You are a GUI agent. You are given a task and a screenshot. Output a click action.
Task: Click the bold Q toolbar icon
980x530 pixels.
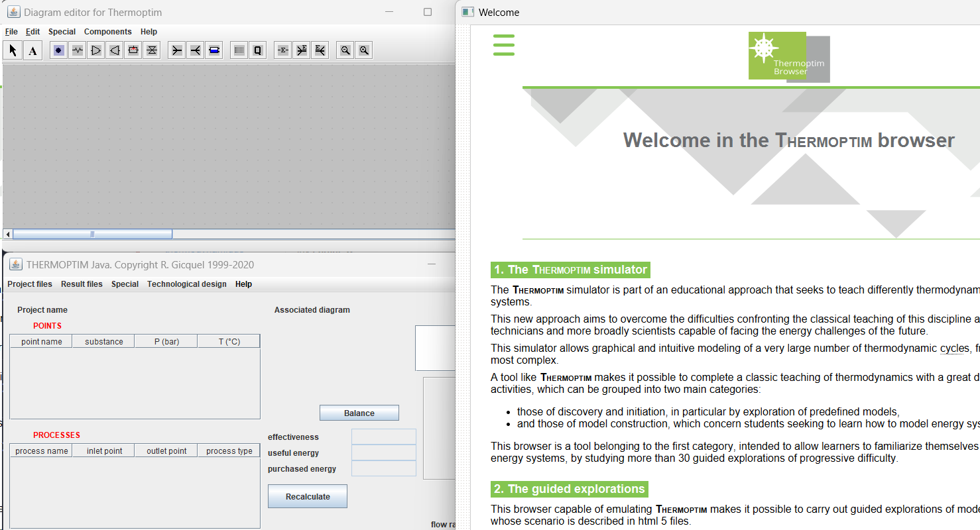click(x=258, y=50)
